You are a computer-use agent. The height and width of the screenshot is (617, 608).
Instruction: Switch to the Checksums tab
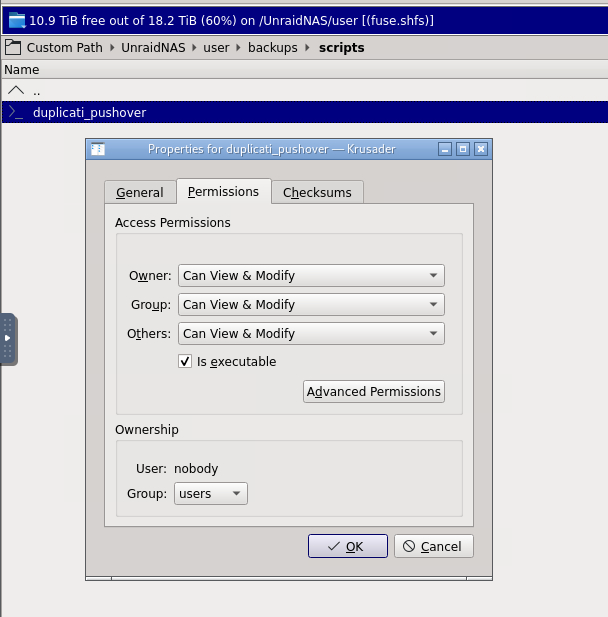coord(317,192)
